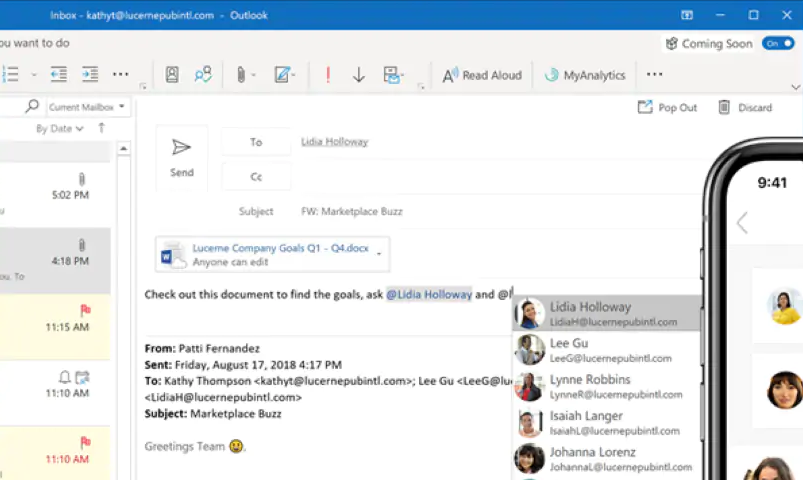
Task: Open more formatting options ellipsis
Action: [x=120, y=74]
